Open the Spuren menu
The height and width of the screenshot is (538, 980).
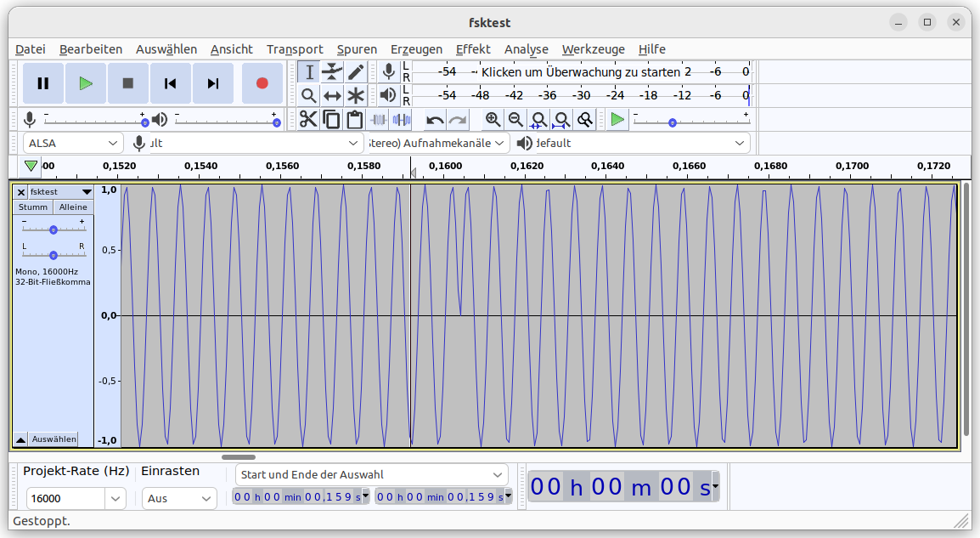pyautogui.click(x=357, y=49)
